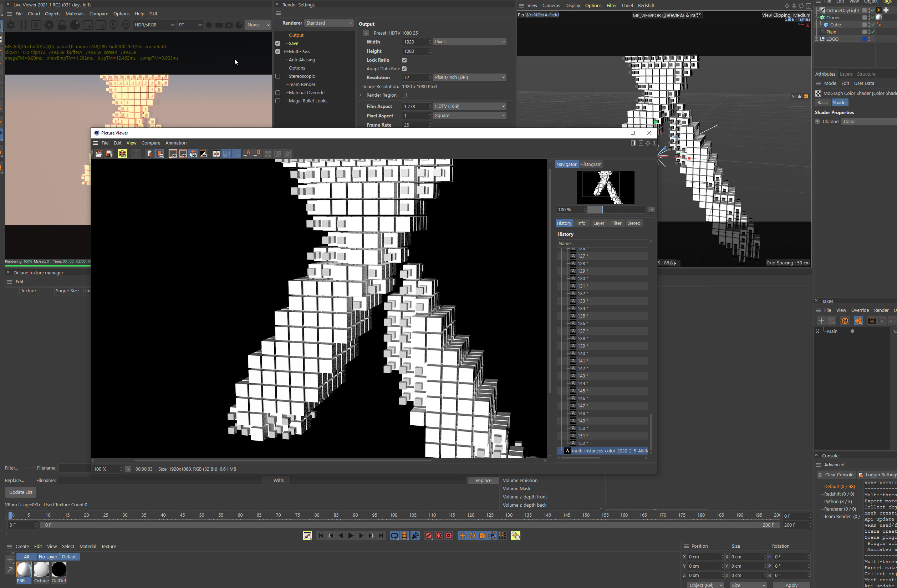Click the Clear history trash icon
Screen dimensions: 897x588
click(x=150, y=153)
